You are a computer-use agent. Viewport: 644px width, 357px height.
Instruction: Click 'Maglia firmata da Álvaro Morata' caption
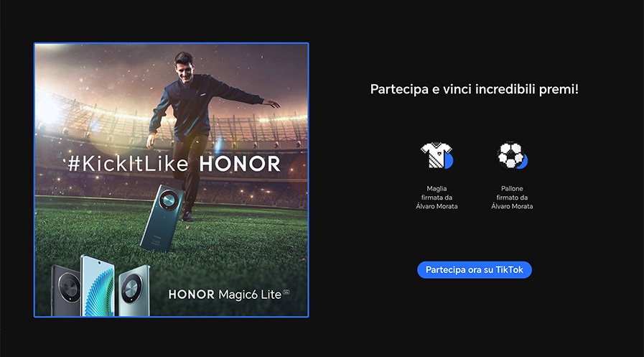[x=437, y=198]
